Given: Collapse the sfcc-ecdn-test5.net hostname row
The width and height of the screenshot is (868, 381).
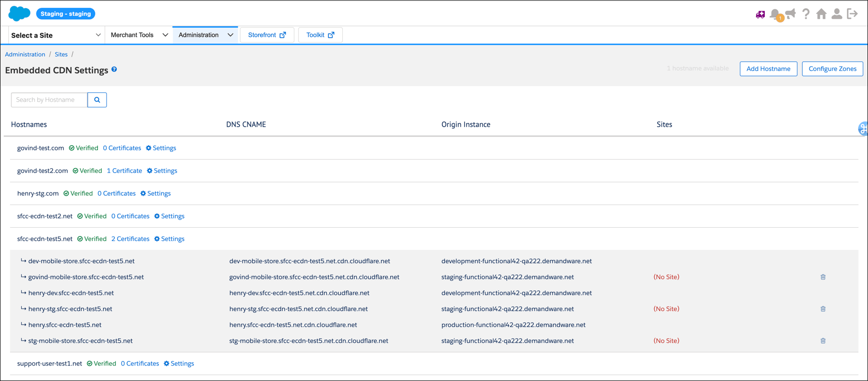Looking at the screenshot, I should pos(45,239).
